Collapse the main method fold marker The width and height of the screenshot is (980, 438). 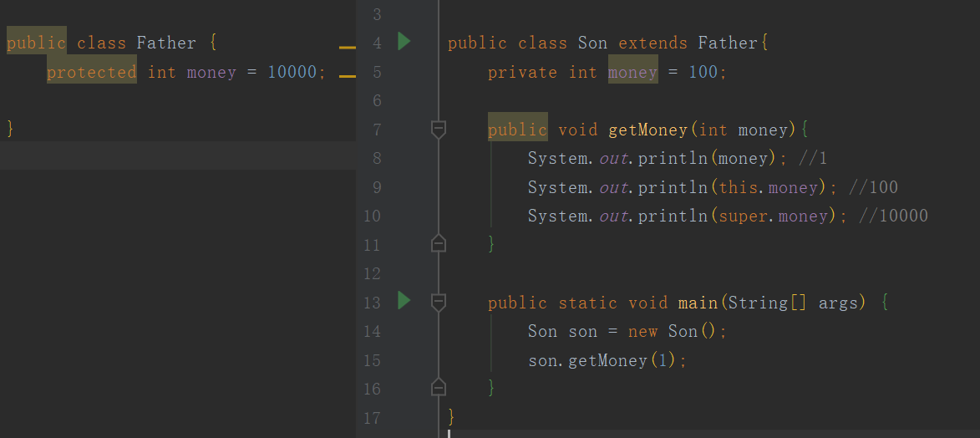coord(439,303)
